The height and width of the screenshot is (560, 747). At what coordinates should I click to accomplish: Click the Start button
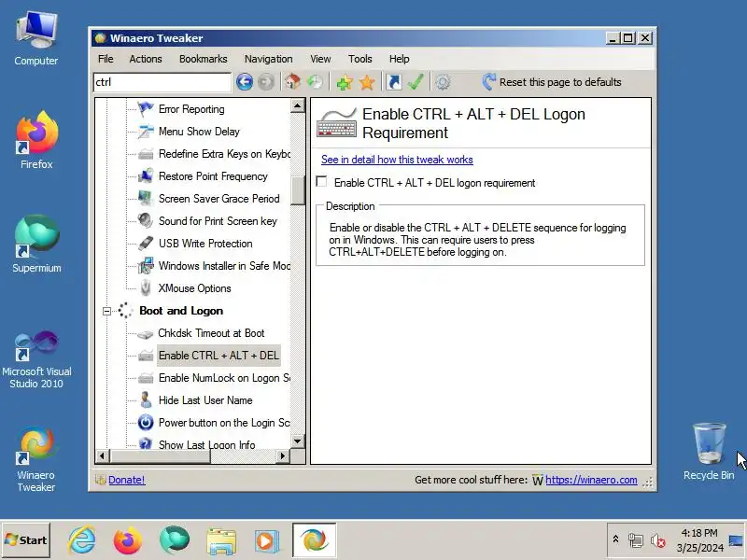click(x=26, y=540)
